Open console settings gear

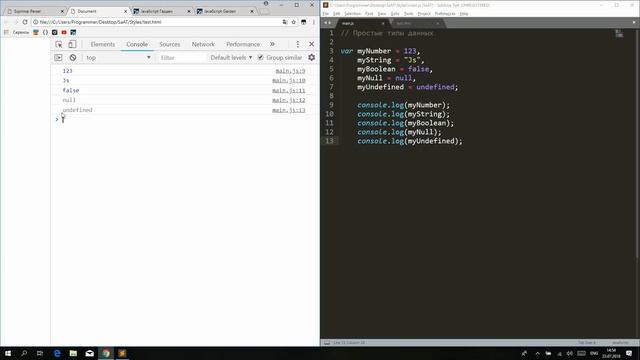[x=311, y=58]
